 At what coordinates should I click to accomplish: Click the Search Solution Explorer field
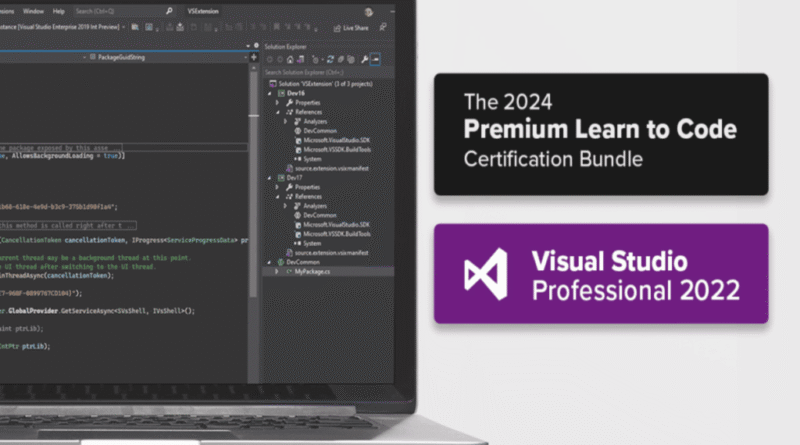point(328,72)
